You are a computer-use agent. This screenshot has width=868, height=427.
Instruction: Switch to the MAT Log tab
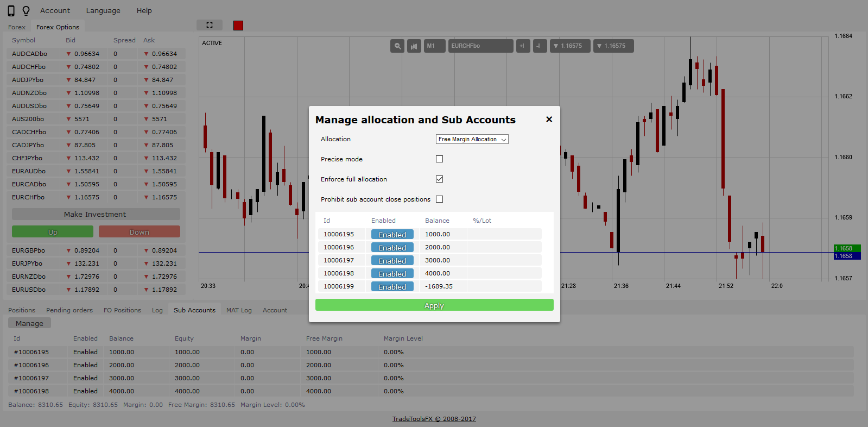point(239,310)
